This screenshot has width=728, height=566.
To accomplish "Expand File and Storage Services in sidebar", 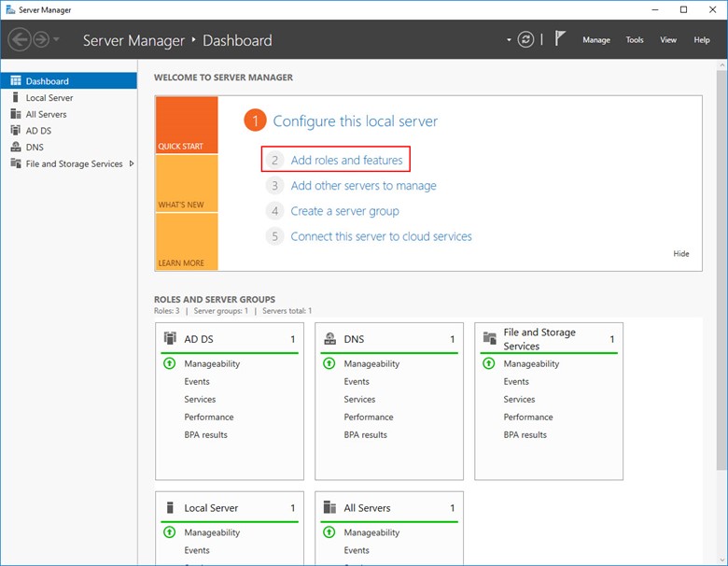I will click(132, 163).
